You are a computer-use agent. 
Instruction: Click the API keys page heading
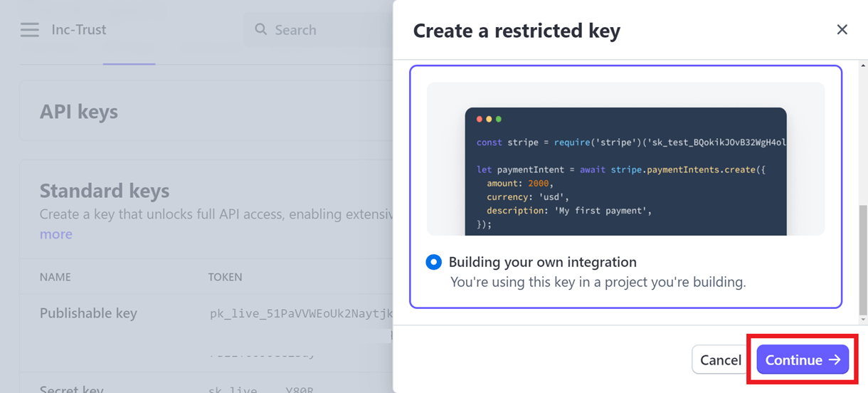click(x=79, y=112)
